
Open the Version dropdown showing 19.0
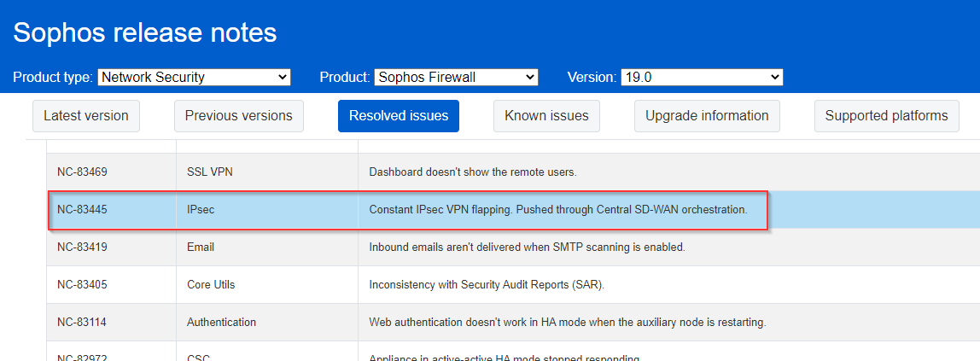pyautogui.click(x=702, y=78)
